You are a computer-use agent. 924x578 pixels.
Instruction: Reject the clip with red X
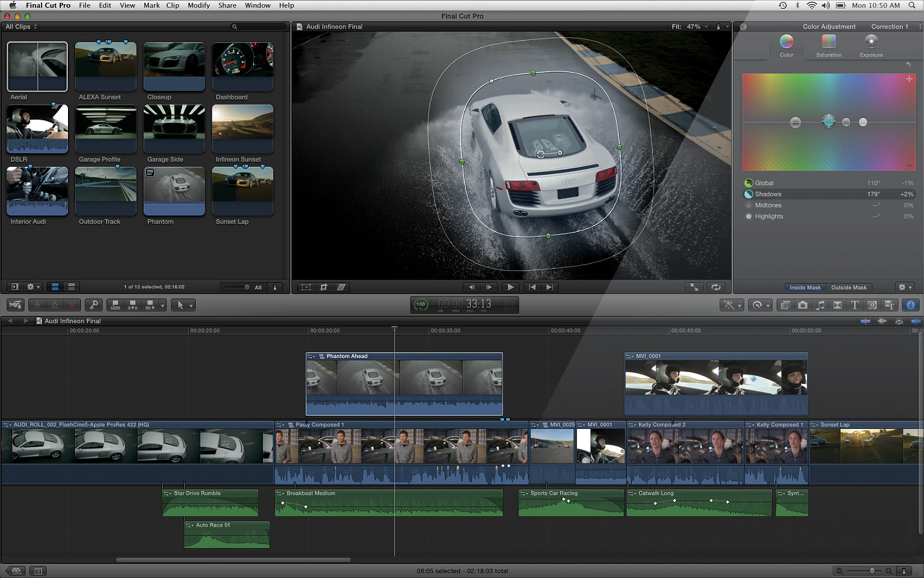[72, 305]
